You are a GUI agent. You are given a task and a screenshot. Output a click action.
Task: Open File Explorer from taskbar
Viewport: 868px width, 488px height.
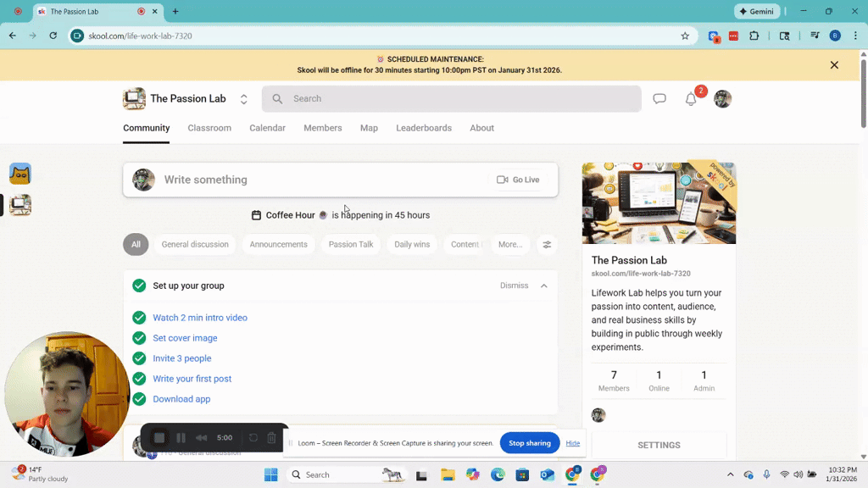[x=448, y=474]
